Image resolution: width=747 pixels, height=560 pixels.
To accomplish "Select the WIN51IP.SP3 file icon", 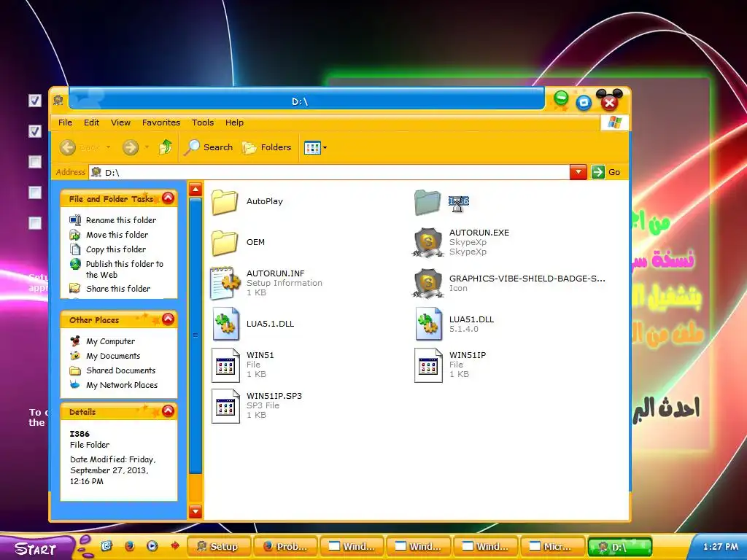I will click(x=225, y=405).
